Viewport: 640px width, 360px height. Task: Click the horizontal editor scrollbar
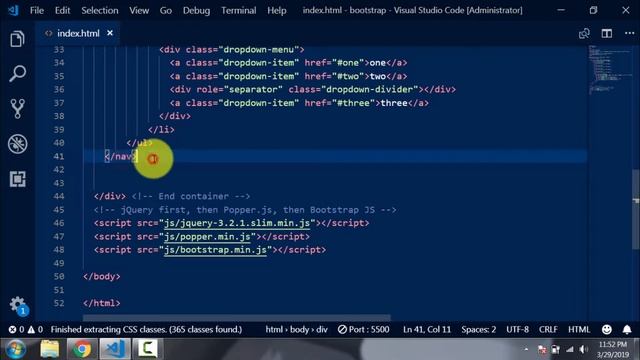click(237, 317)
